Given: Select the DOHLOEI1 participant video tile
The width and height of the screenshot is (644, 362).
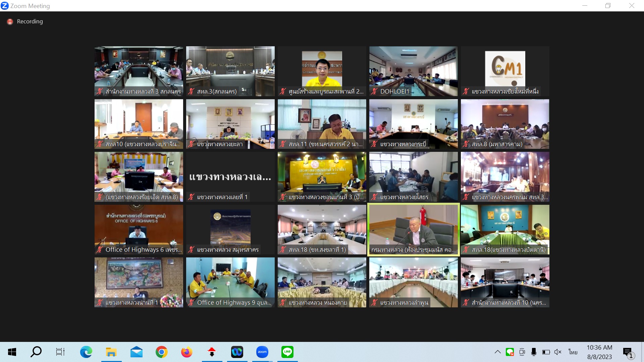Looking at the screenshot, I should click(413, 71).
